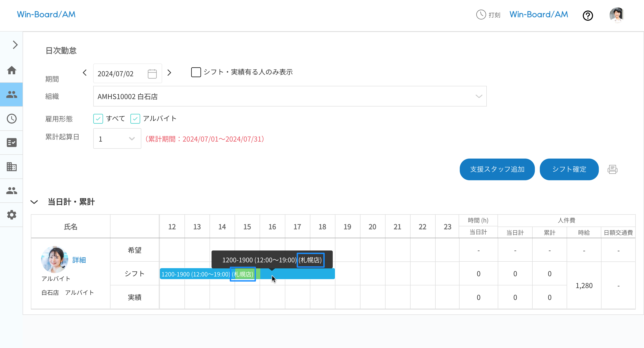
Task: Open the 打刻 time clock icon
Action: (x=481, y=15)
